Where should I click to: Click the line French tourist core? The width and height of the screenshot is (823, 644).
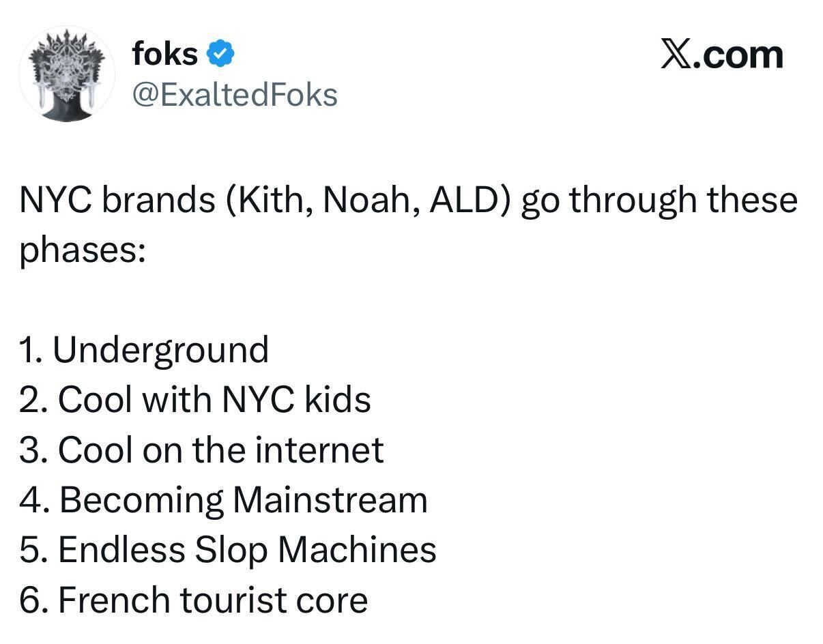194,601
